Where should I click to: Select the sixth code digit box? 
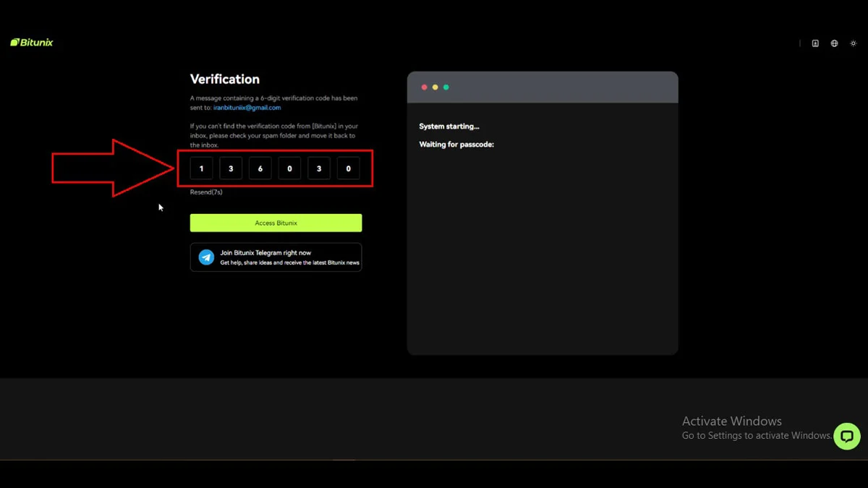click(x=348, y=168)
